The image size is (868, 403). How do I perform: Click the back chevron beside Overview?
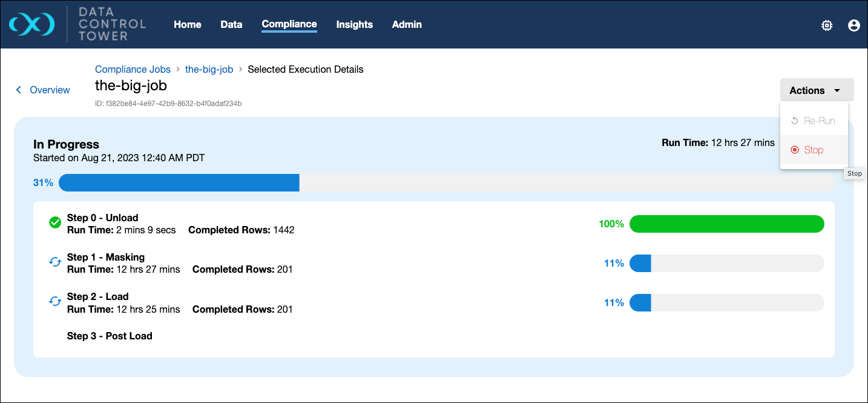(19, 90)
